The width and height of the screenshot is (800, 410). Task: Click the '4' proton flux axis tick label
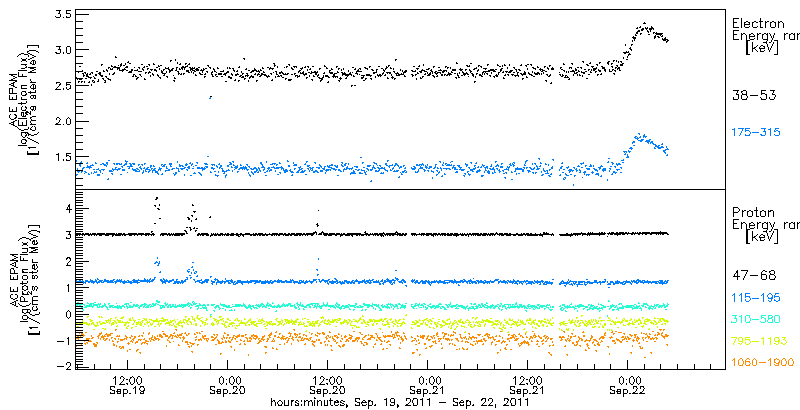67,209
